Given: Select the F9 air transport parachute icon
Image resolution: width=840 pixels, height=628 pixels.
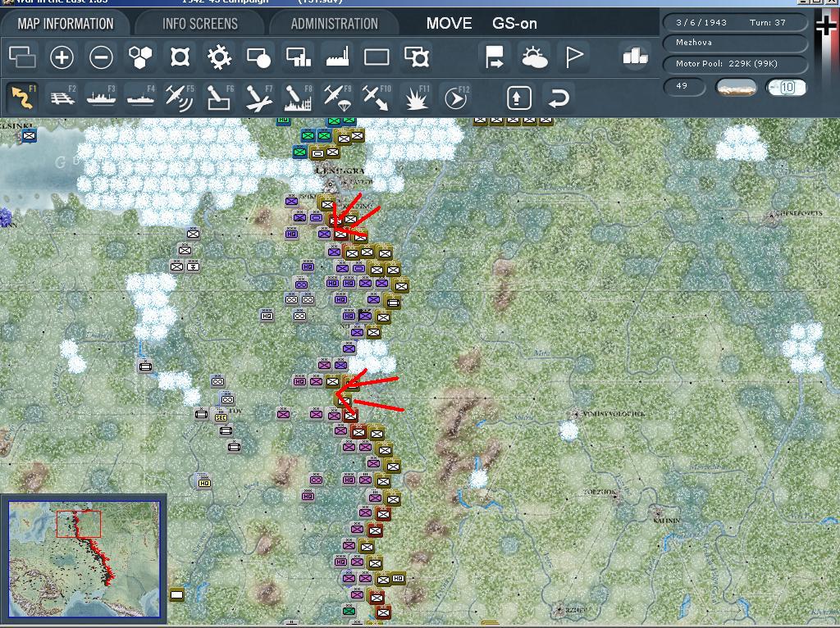Looking at the screenshot, I should coord(337,98).
